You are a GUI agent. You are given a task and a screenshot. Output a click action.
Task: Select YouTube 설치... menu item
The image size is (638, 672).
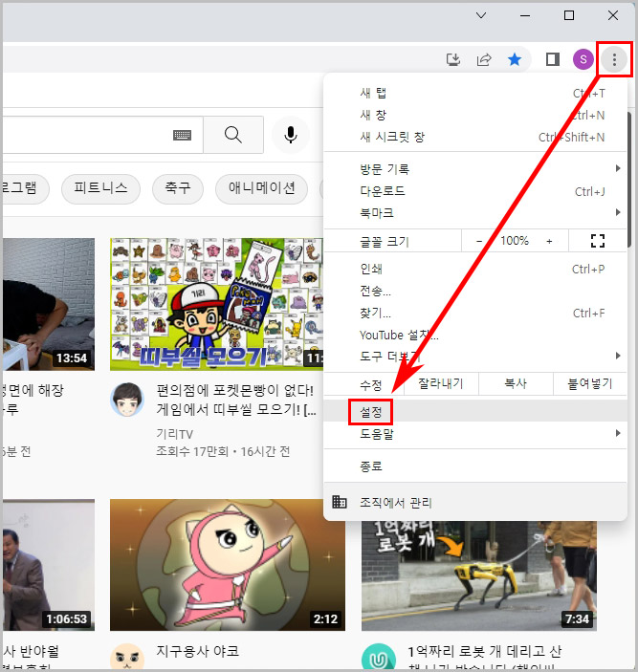(475, 336)
